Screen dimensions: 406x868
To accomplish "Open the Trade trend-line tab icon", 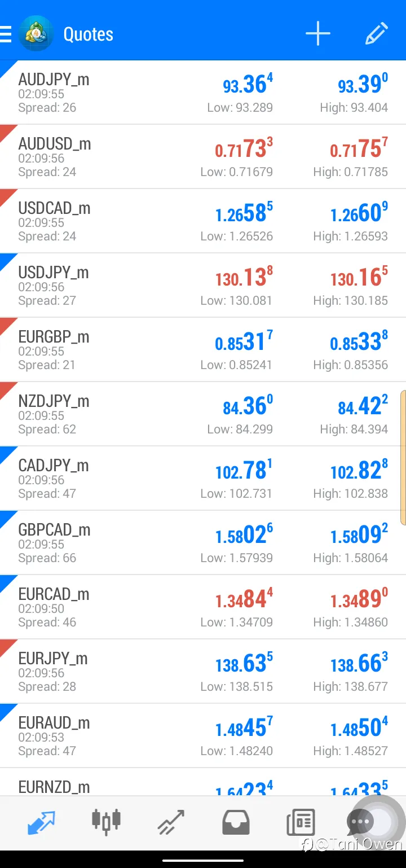I will point(171,823).
